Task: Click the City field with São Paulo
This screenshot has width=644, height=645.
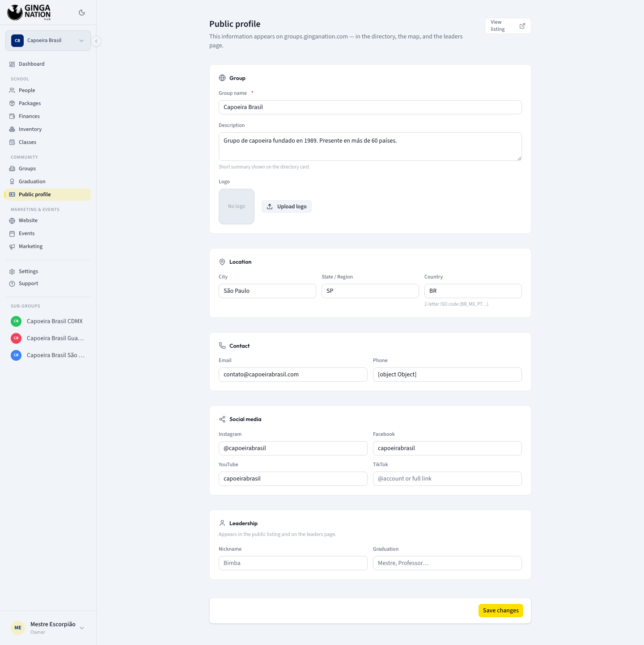Action: pyautogui.click(x=267, y=291)
